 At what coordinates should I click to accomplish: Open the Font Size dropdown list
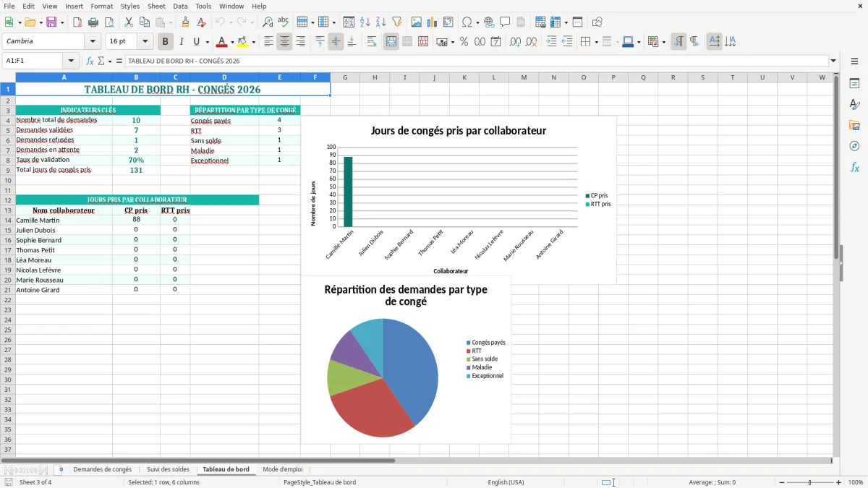[x=145, y=42]
